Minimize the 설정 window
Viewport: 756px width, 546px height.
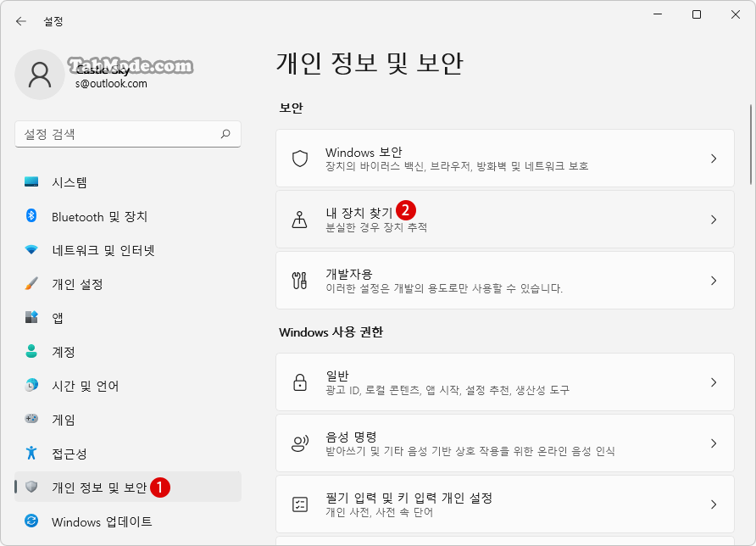(x=658, y=14)
